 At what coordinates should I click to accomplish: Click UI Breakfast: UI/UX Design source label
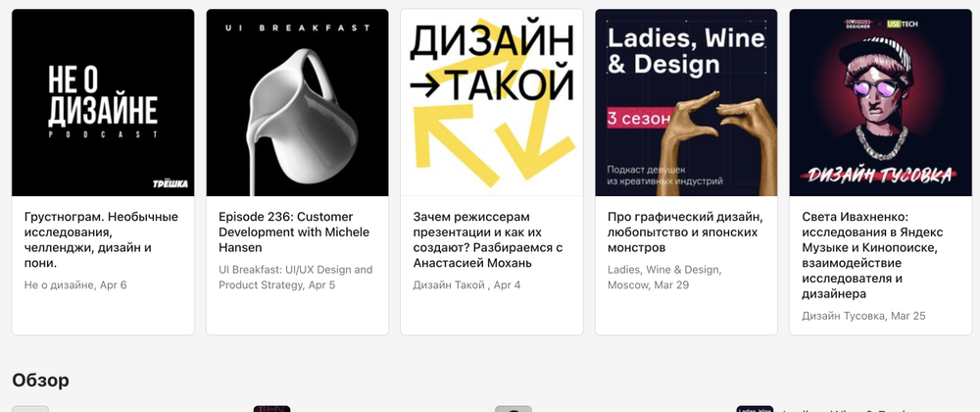(x=296, y=278)
